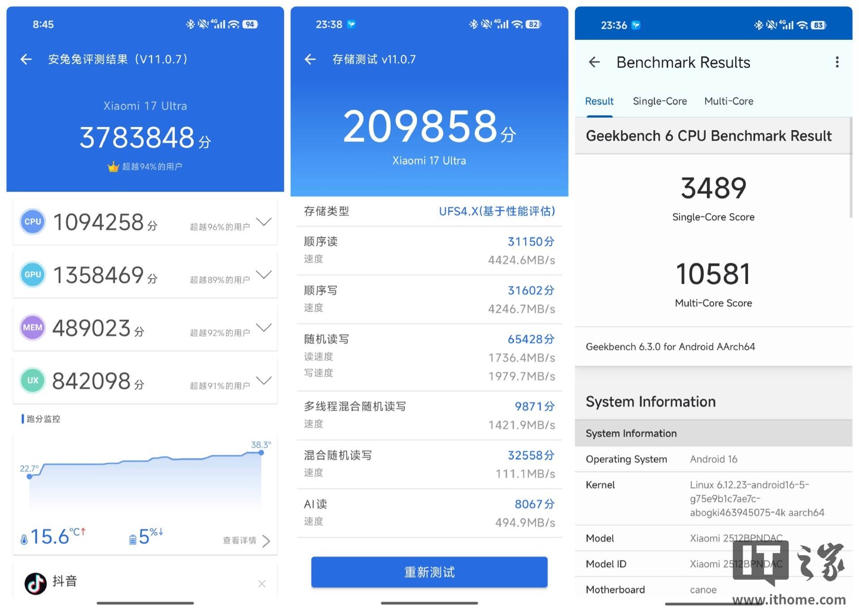The width and height of the screenshot is (859, 616).
Task: Tap back arrow in storage test screen
Action: click(x=310, y=59)
